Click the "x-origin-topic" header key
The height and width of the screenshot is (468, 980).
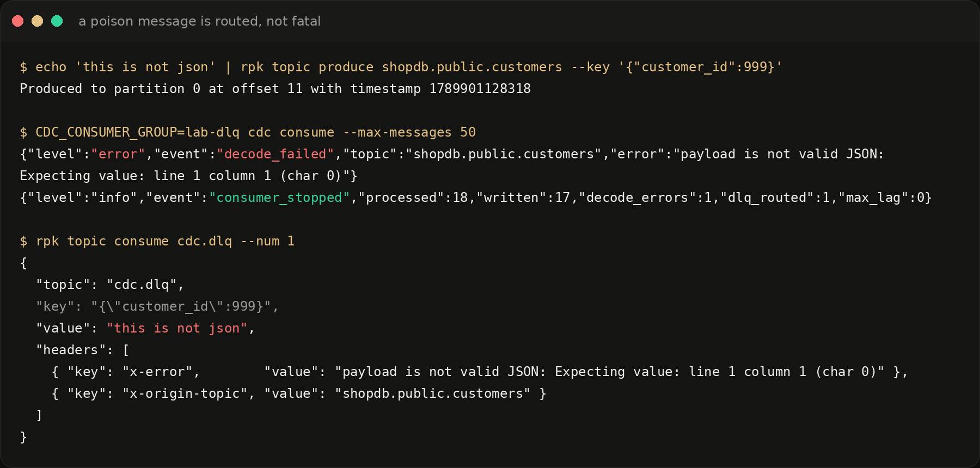[185, 393]
